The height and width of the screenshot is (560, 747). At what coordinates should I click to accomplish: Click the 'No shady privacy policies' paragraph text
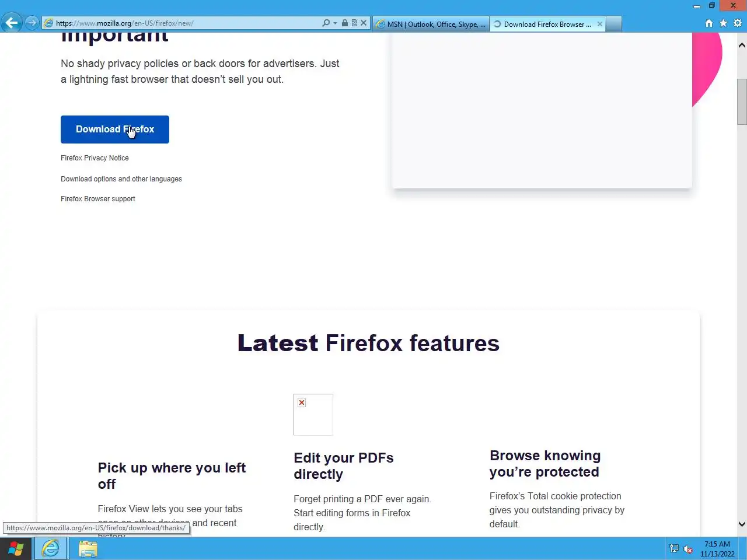coord(200,72)
